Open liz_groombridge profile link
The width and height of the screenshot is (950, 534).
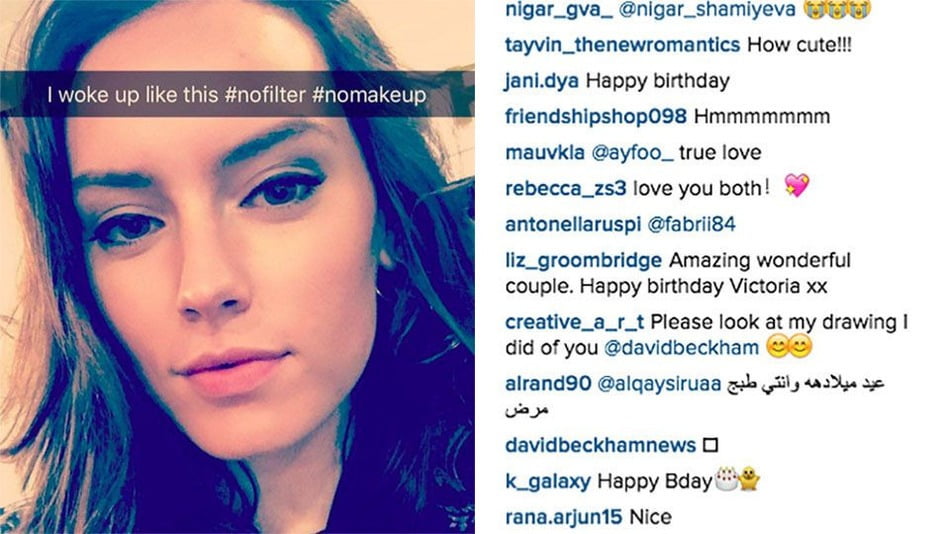click(x=583, y=261)
